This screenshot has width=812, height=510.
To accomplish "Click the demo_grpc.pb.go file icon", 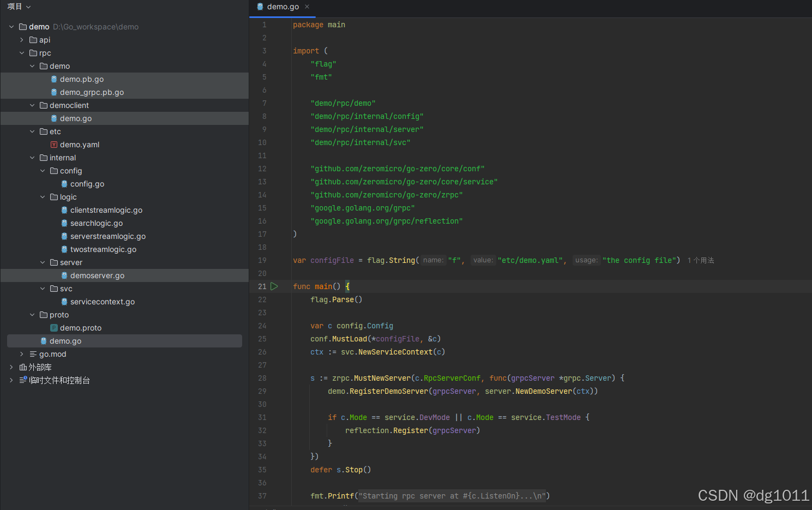I will click(x=54, y=92).
